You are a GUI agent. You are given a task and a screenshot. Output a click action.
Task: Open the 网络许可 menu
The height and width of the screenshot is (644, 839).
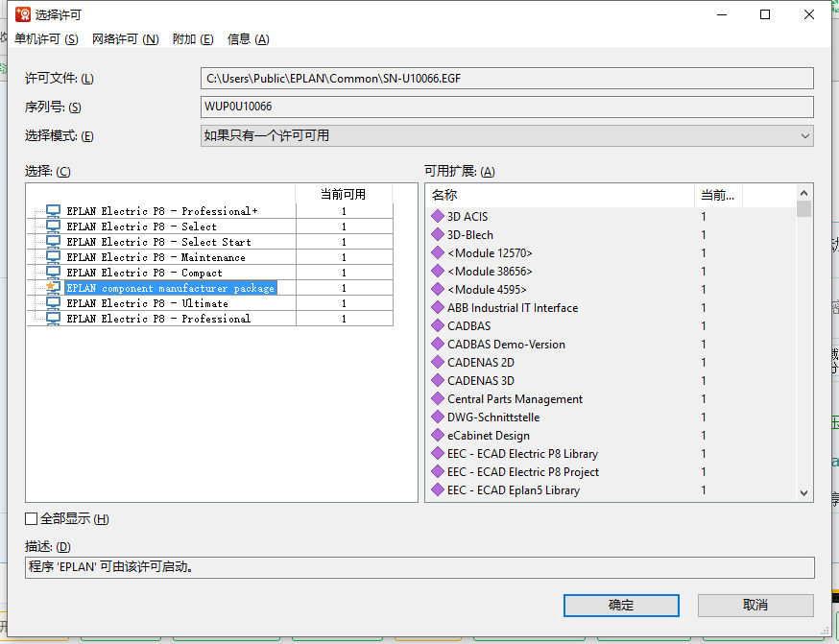(125, 39)
